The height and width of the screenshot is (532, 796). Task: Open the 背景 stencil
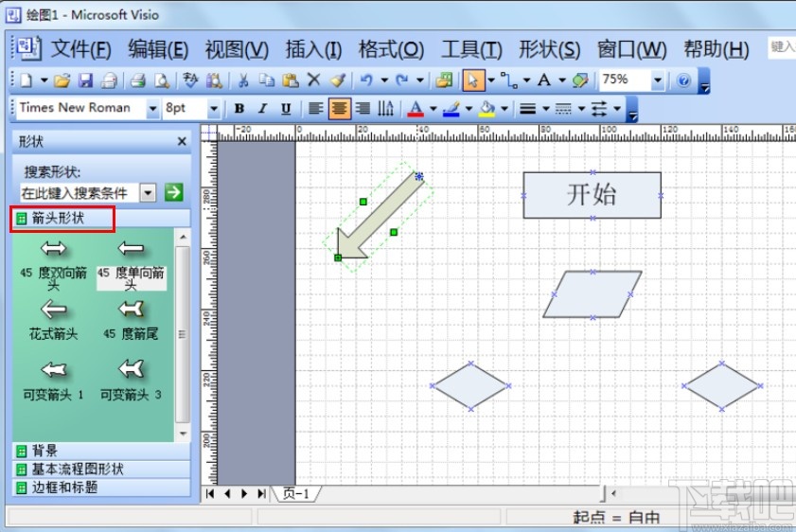coord(101,451)
